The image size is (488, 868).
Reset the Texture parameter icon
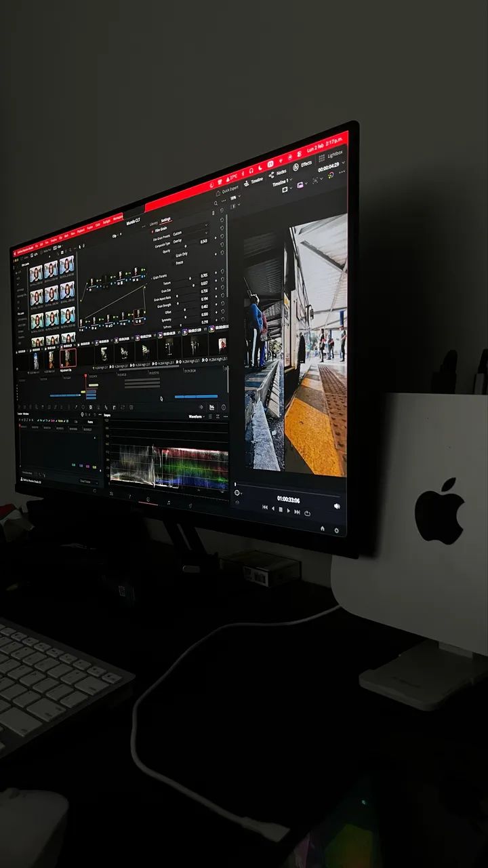pyautogui.click(x=222, y=271)
